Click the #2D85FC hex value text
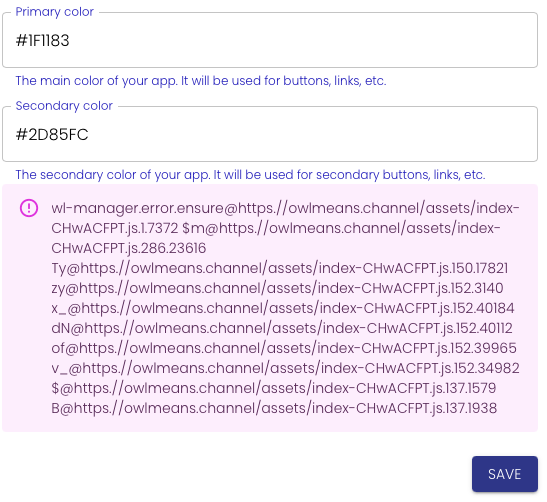 tap(52, 135)
